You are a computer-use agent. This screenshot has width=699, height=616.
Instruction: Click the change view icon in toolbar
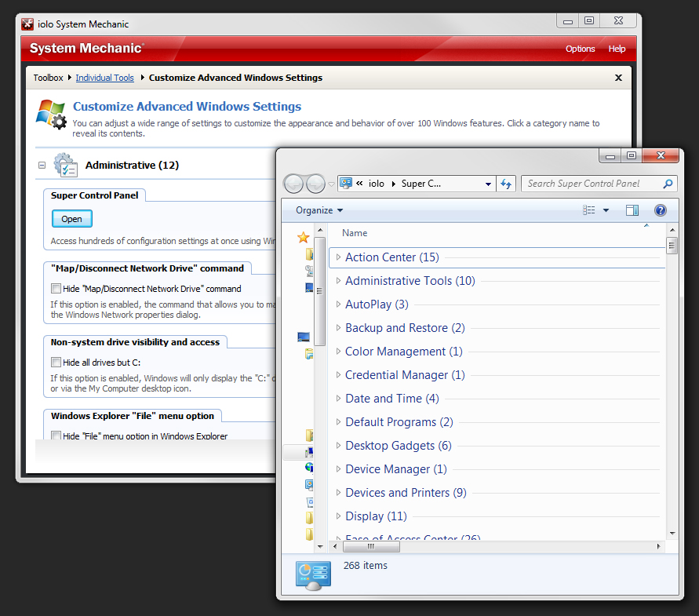click(x=588, y=210)
